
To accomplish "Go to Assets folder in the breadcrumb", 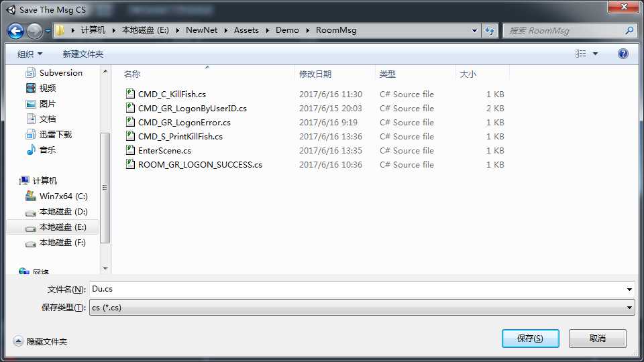I will click(246, 30).
